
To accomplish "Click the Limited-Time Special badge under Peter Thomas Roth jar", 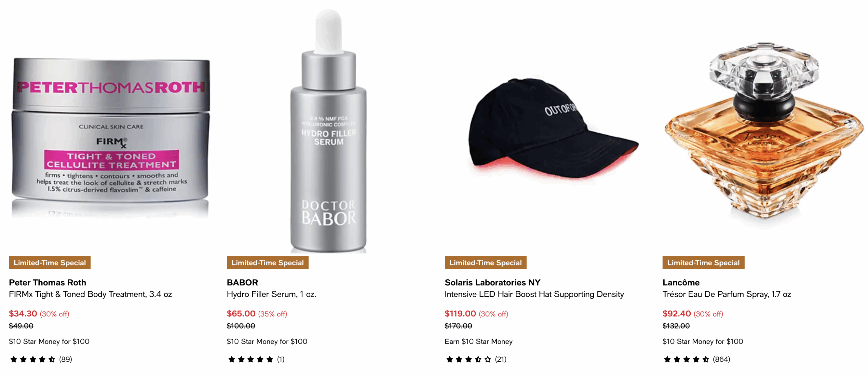I will click(50, 263).
